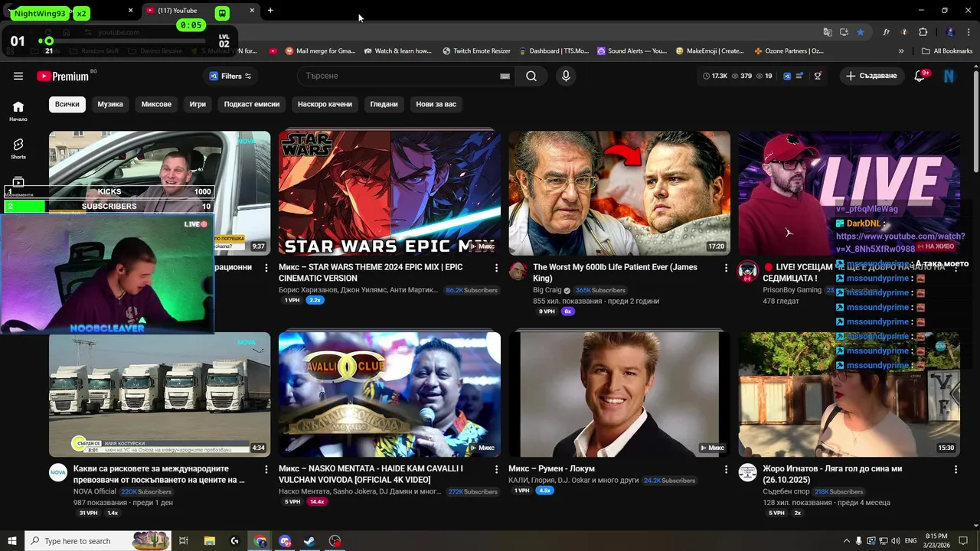
Task: Open options for the Star Wars Epic Mix video
Action: pyautogui.click(x=496, y=268)
